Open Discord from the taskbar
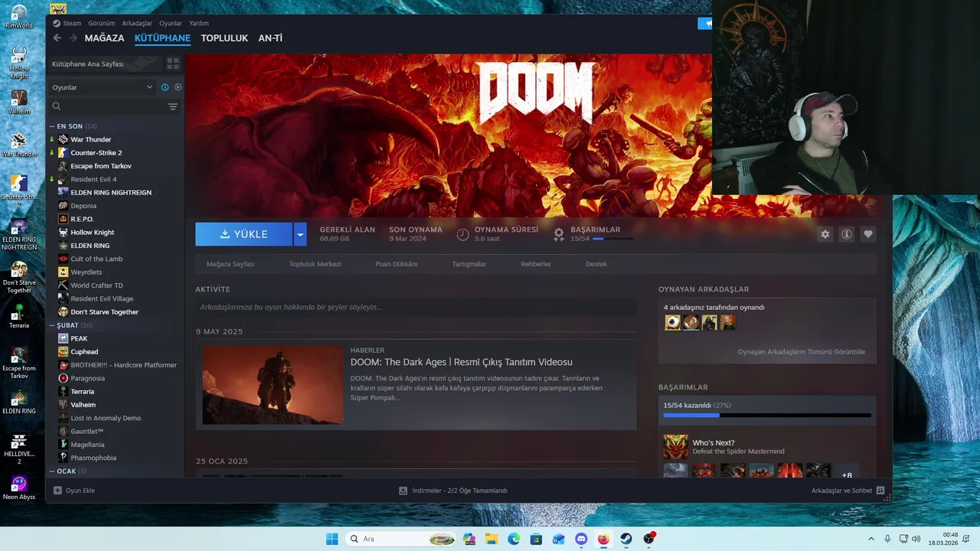 (580, 539)
